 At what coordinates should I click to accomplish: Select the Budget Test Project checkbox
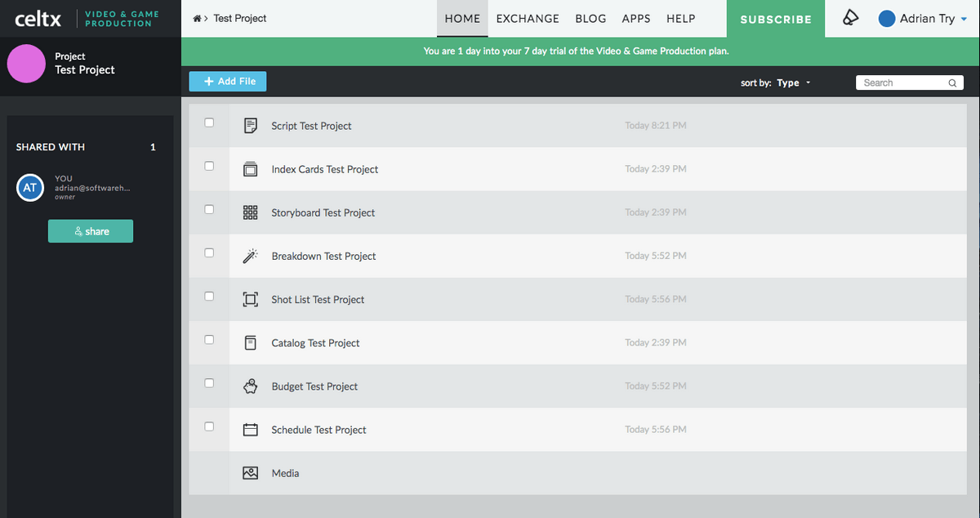pyautogui.click(x=209, y=382)
